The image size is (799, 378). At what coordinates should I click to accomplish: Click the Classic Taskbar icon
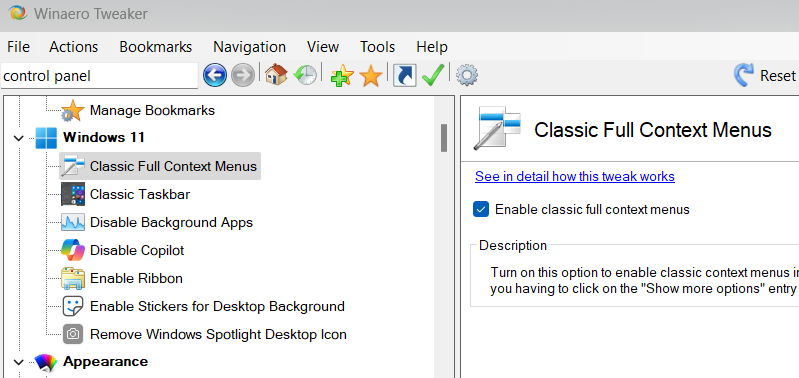pos(73,194)
